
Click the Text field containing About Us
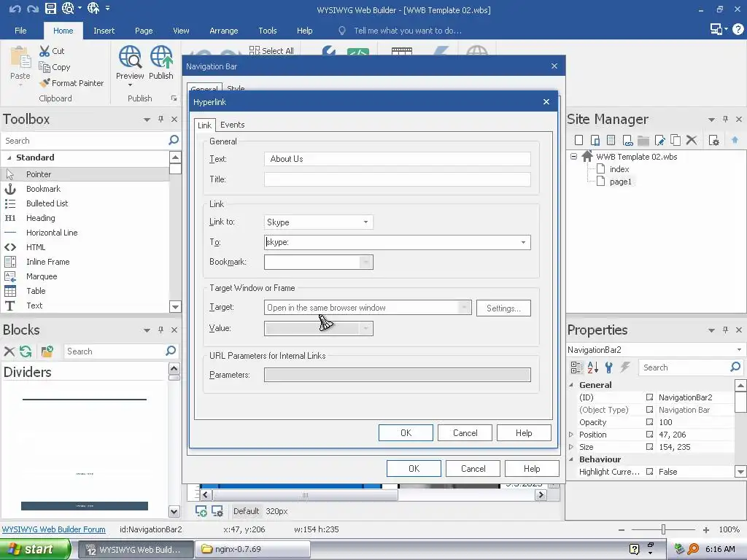coord(398,159)
